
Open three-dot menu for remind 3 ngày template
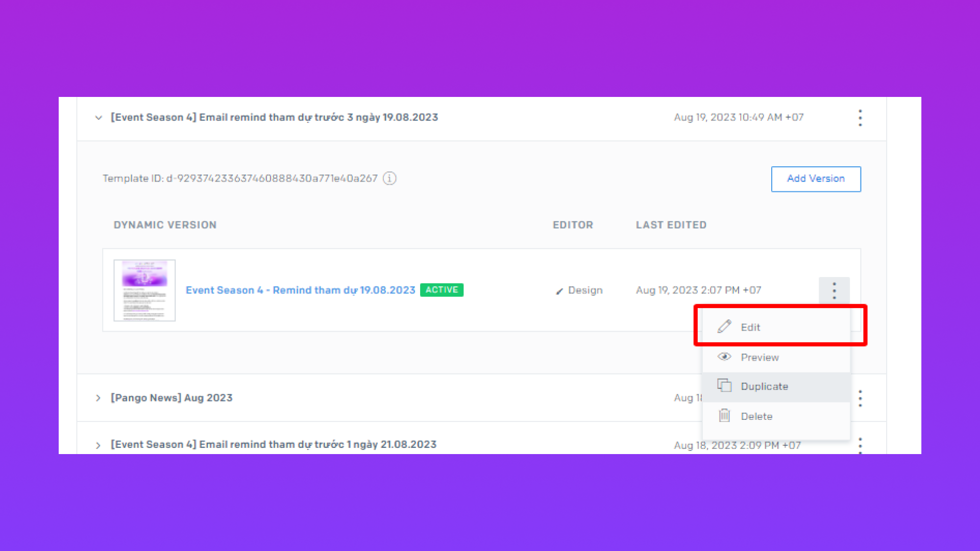(x=860, y=118)
